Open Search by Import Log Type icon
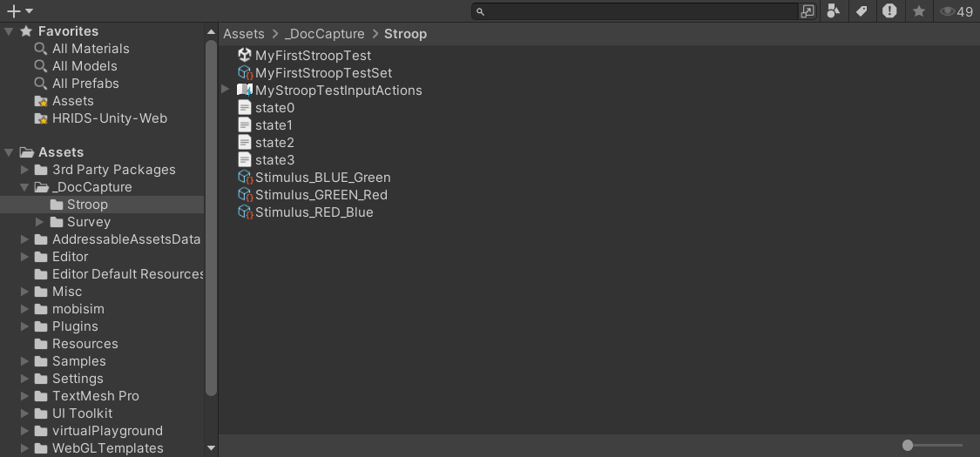The width and height of the screenshot is (980, 457). pos(889,11)
